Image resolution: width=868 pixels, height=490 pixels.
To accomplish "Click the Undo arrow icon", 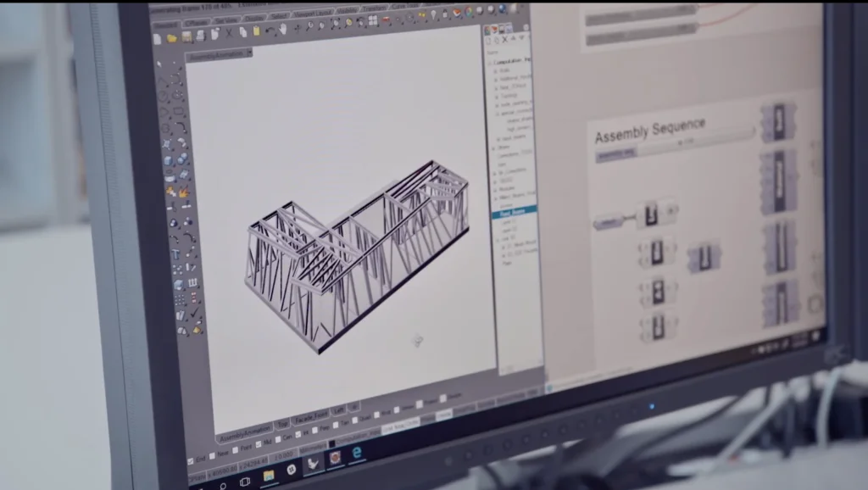I will [x=269, y=31].
